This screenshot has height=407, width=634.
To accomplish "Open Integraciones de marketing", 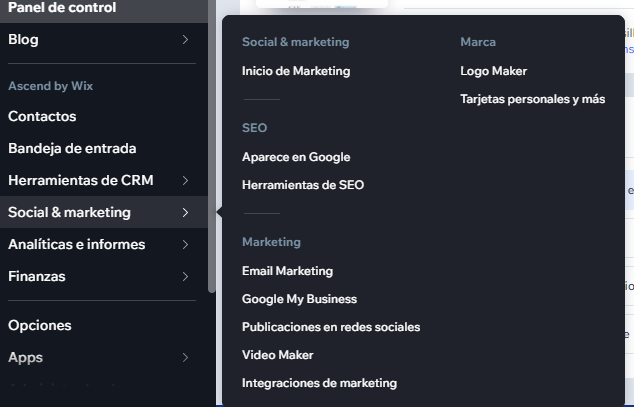I will pyautogui.click(x=319, y=383).
